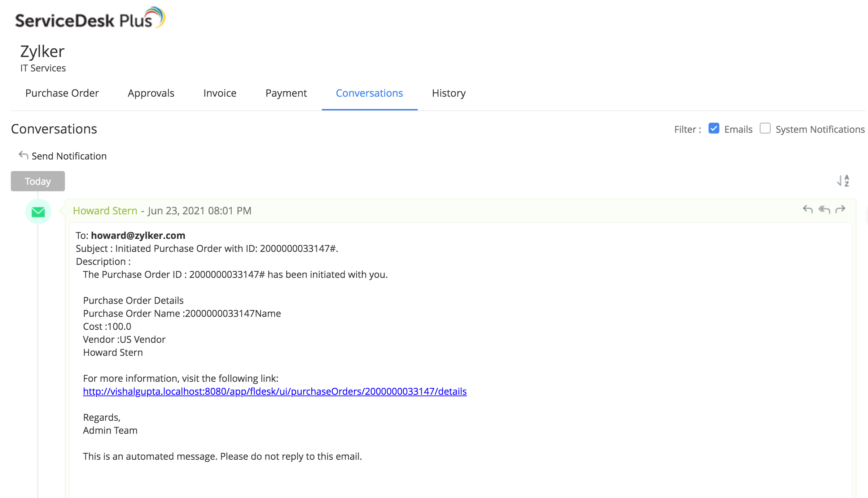Select the Payment tab

(x=286, y=93)
